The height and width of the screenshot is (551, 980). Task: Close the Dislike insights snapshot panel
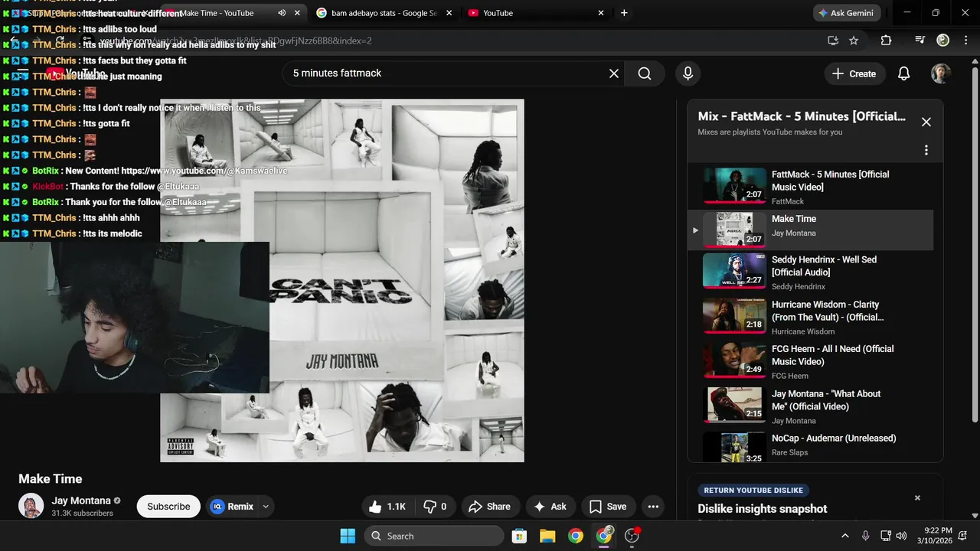917,498
